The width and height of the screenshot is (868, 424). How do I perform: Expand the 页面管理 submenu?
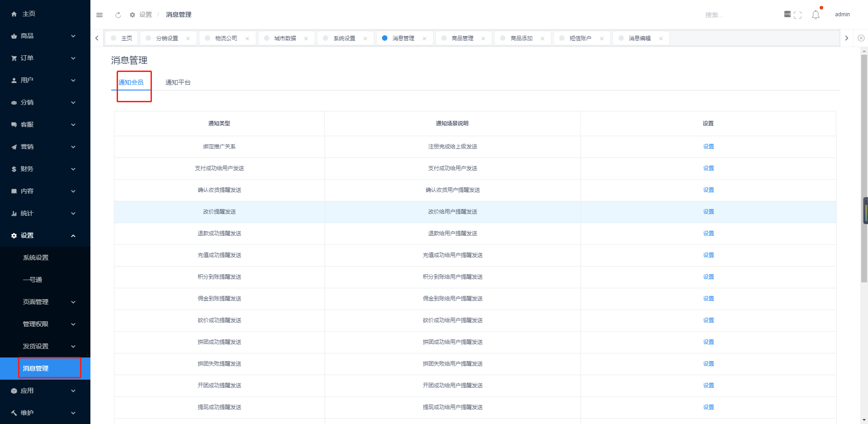tap(45, 302)
